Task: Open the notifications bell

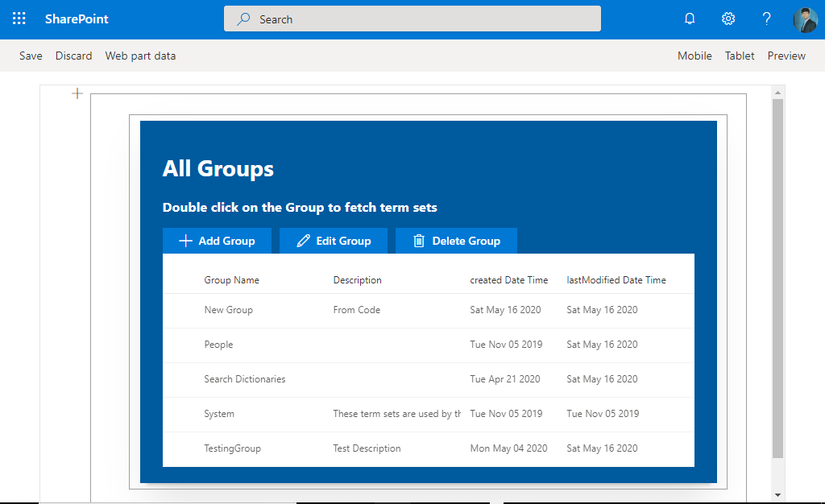Action: [689, 19]
